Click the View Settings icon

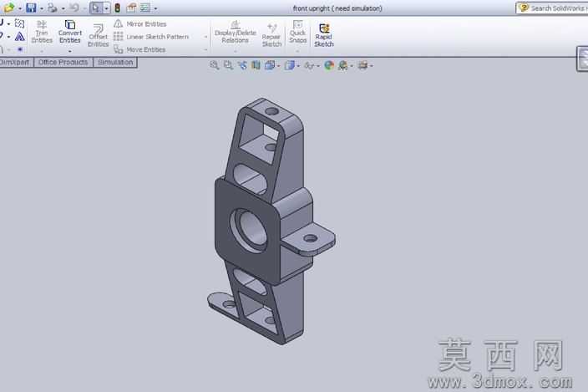(362, 66)
